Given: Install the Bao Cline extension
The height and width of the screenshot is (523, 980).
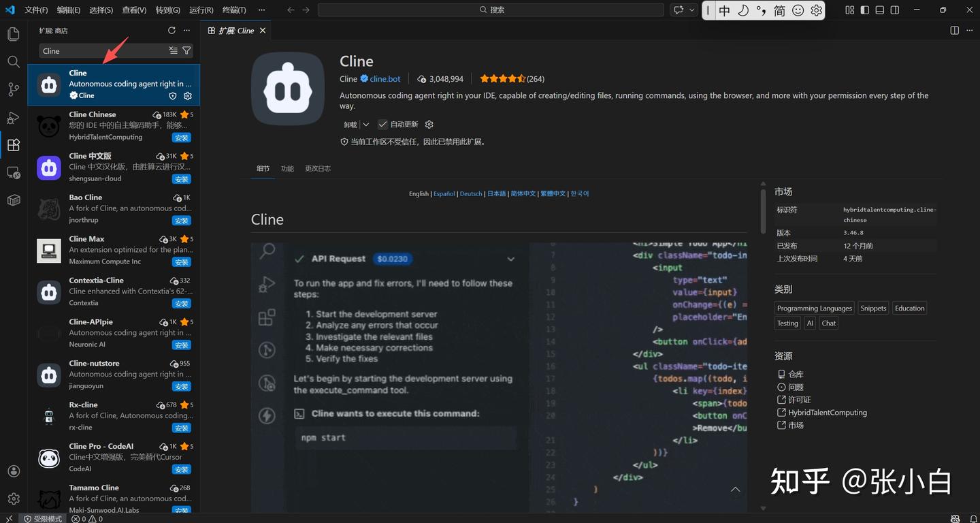Looking at the screenshot, I should pyautogui.click(x=182, y=221).
